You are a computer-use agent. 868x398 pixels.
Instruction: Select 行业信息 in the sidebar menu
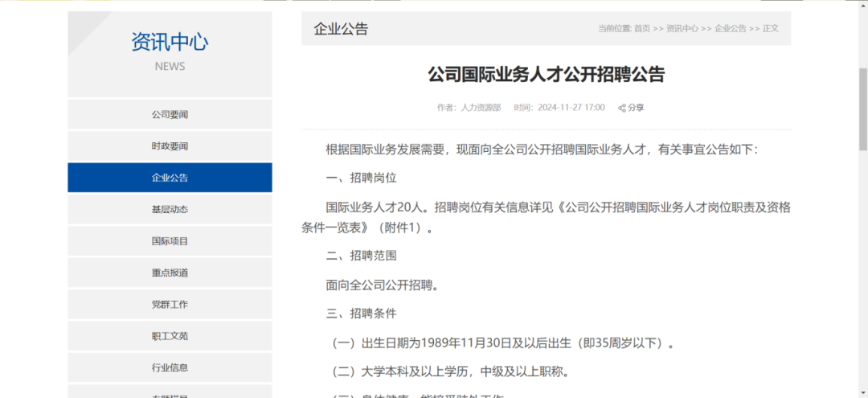[170, 367]
